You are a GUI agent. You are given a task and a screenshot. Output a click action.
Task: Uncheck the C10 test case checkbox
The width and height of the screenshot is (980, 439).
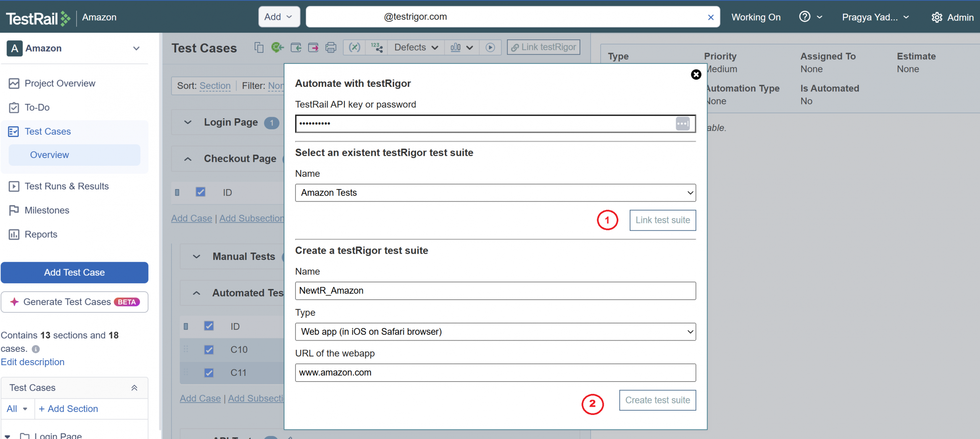(x=209, y=349)
